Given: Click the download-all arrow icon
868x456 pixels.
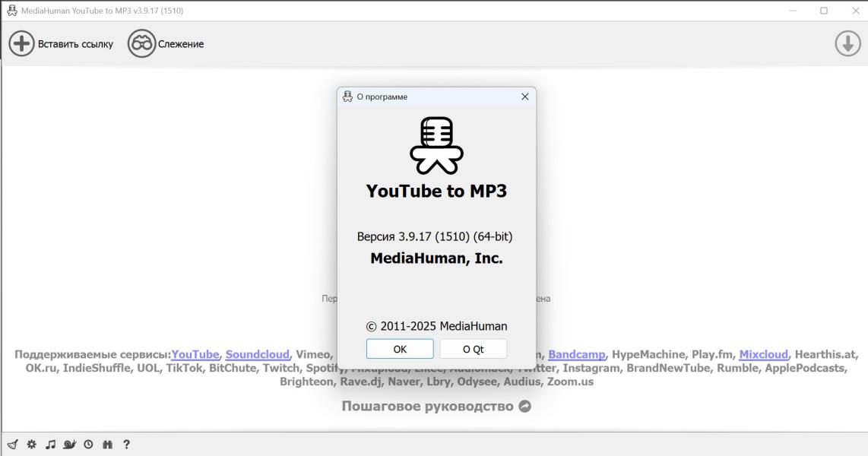Looking at the screenshot, I should pos(847,44).
